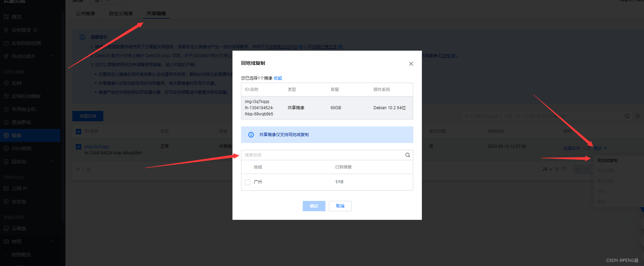
Task: Click the refresh icon beside image search
Action: pos(637,116)
